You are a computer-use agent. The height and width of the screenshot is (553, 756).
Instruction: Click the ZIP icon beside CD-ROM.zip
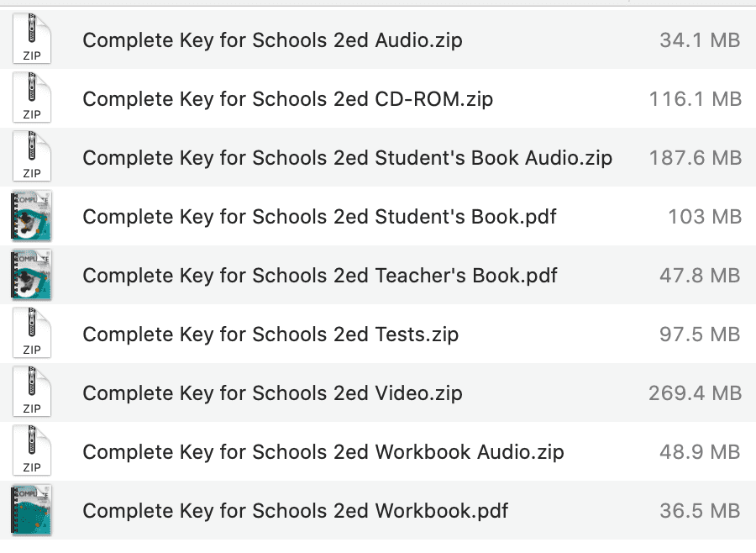31,97
